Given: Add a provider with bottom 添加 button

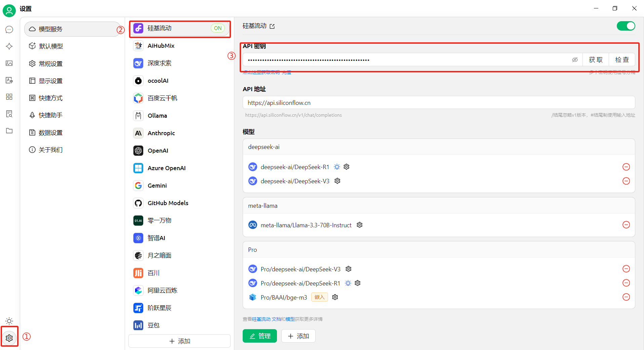Looking at the screenshot, I should tap(179, 341).
